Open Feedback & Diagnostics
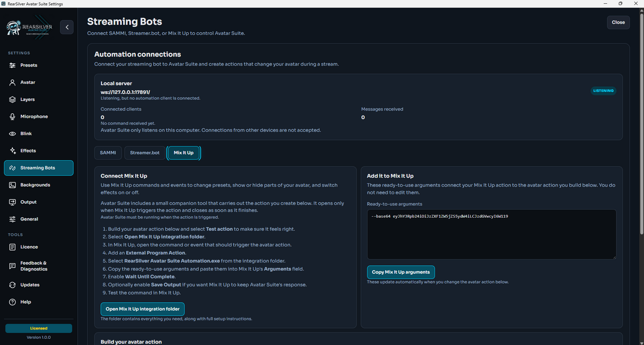This screenshot has height=345, width=644. [x=39, y=266]
